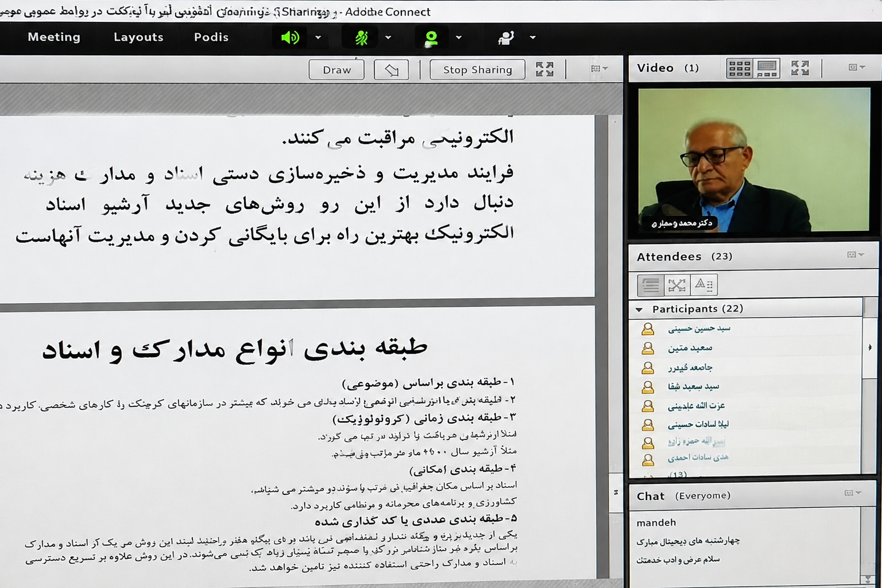Mute the green speaker audio button
882x588 pixels.
pos(290,38)
